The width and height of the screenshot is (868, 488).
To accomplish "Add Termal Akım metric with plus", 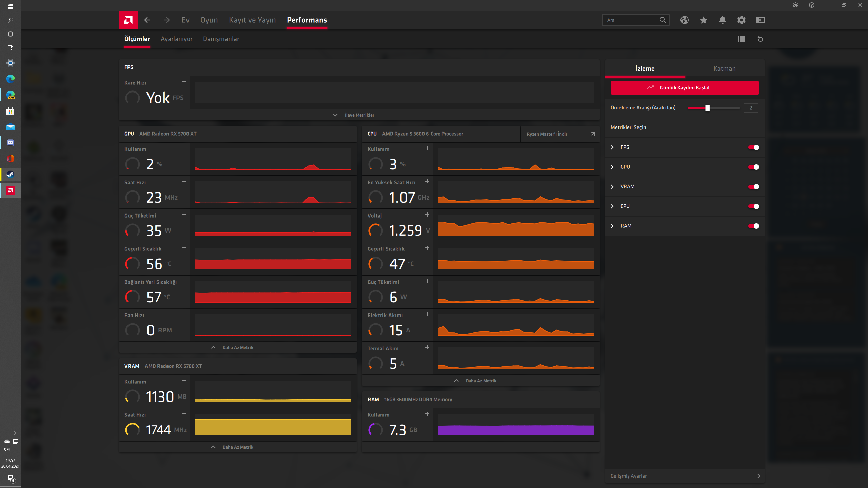I will click(427, 347).
